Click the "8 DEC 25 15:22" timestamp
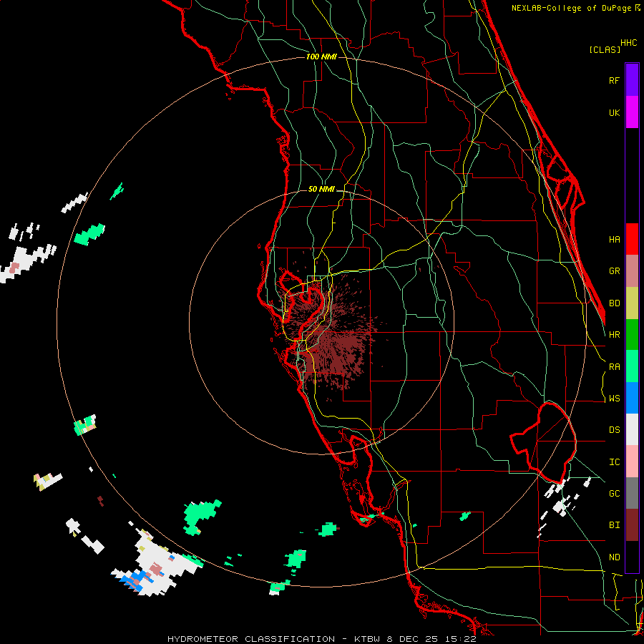 coord(431,639)
